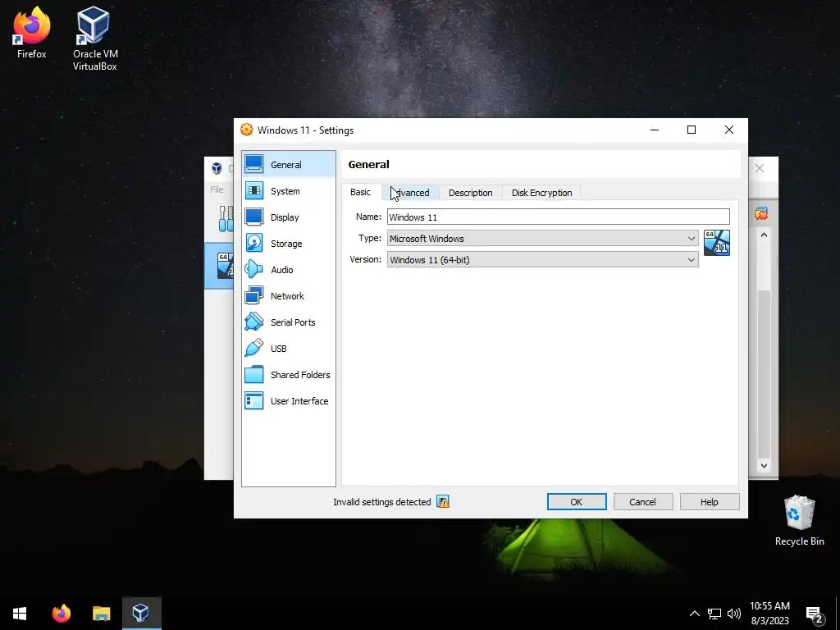Click the tools icon in VirtualBox Manager
Screen dimensions: 840x630
[x=226, y=218]
